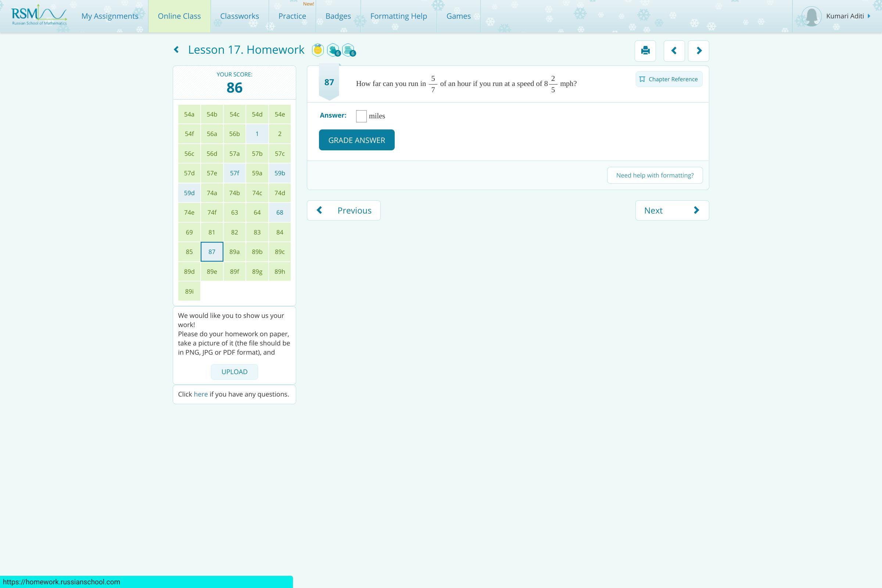
Task: Click the user avatar picture
Action: click(811, 16)
